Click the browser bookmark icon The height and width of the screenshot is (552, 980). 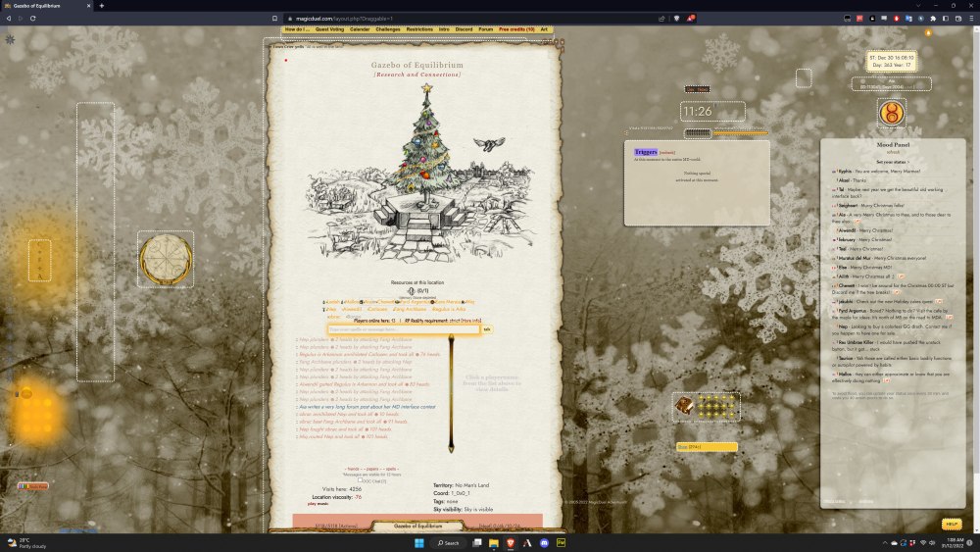(274, 18)
